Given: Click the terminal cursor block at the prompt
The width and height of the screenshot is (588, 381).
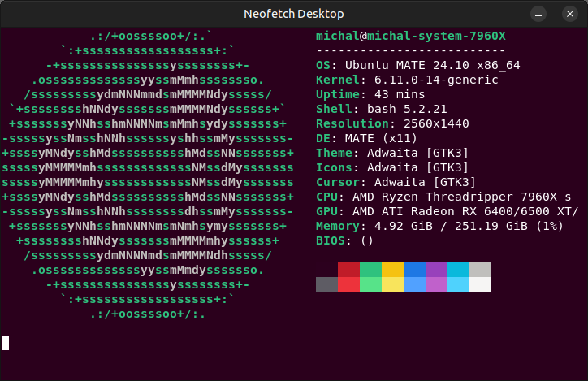Looking at the screenshot, I should pos(6,343).
